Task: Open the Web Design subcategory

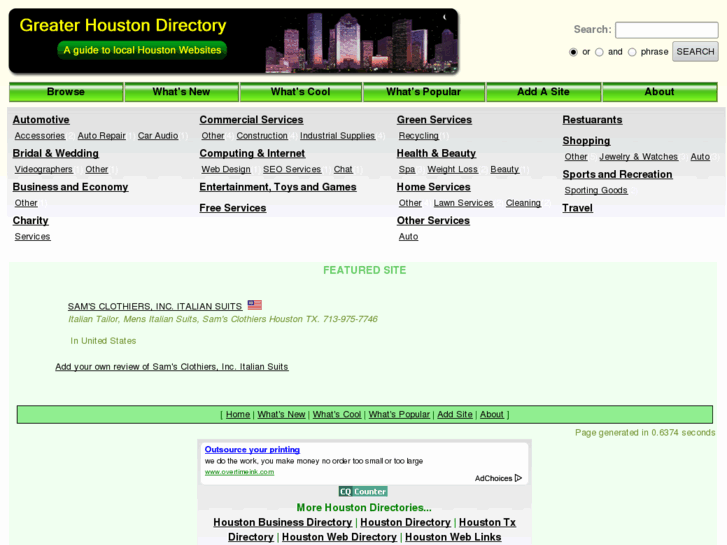Action: (x=226, y=169)
